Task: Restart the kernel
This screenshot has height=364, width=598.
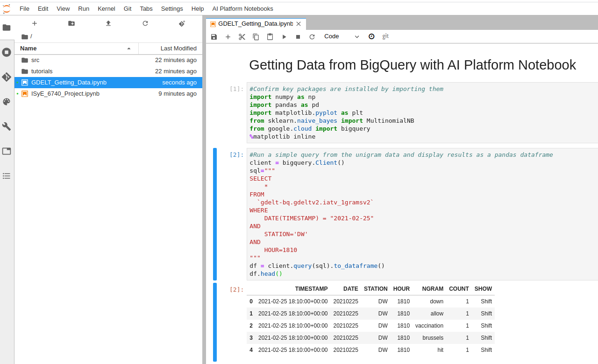Action: (x=312, y=36)
